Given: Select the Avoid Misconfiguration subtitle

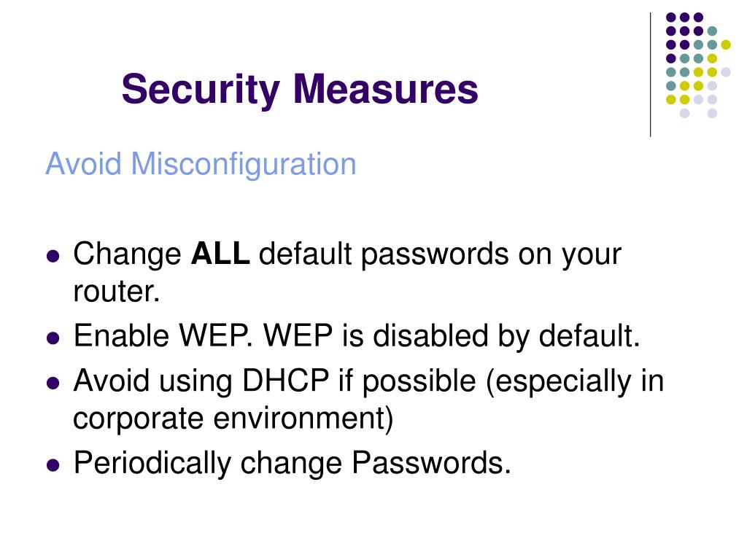Looking at the screenshot, I should click(201, 164).
